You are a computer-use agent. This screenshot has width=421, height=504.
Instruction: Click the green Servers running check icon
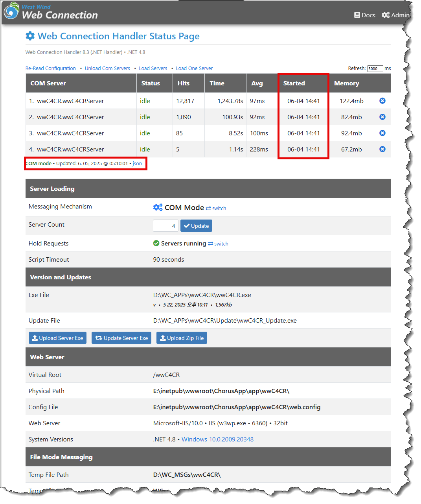156,243
